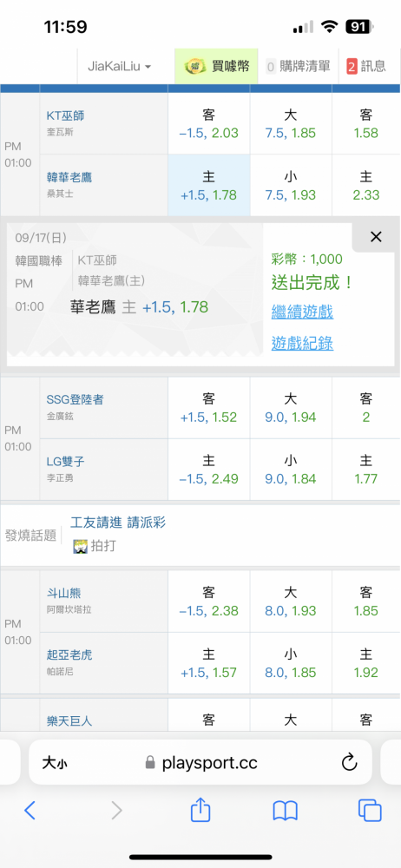Open JiaKaiLiu account dropdown
The image size is (401, 868).
pyautogui.click(x=119, y=67)
